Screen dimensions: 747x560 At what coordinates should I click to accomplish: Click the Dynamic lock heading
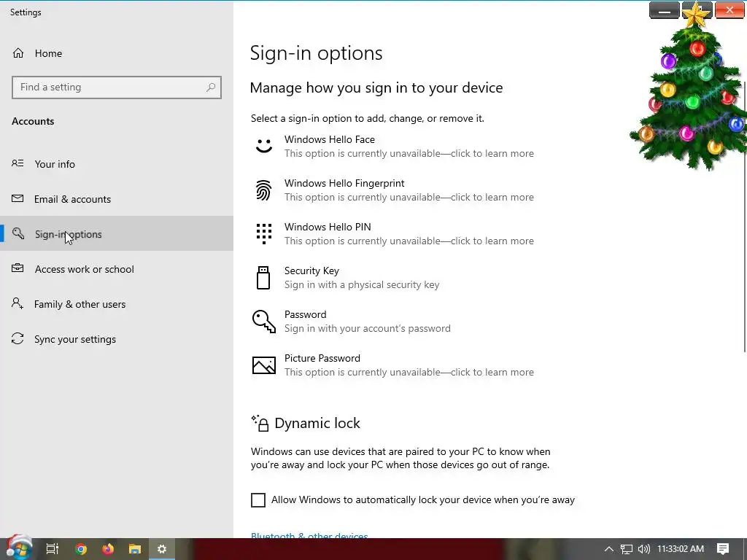(317, 423)
